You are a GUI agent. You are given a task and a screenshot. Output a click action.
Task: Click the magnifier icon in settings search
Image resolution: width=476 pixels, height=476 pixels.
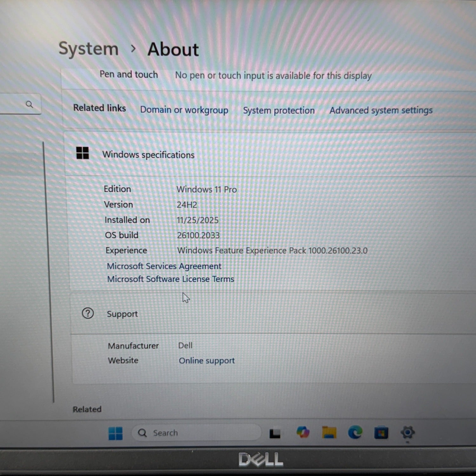click(30, 104)
